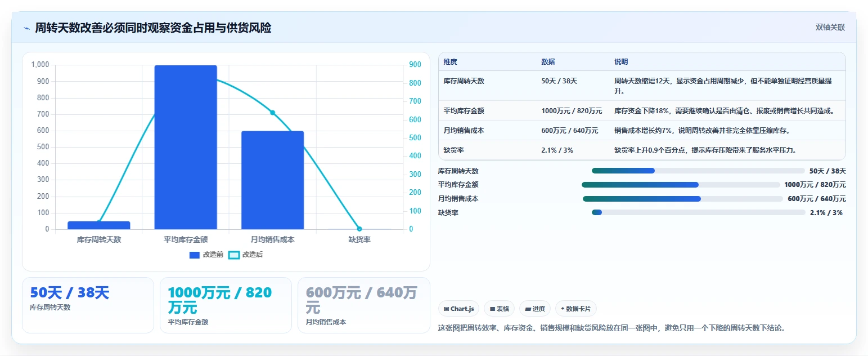Viewport: 868px width, 356px height.
Task: Toggle the 改造后 legend entry
Action: point(246,255)
